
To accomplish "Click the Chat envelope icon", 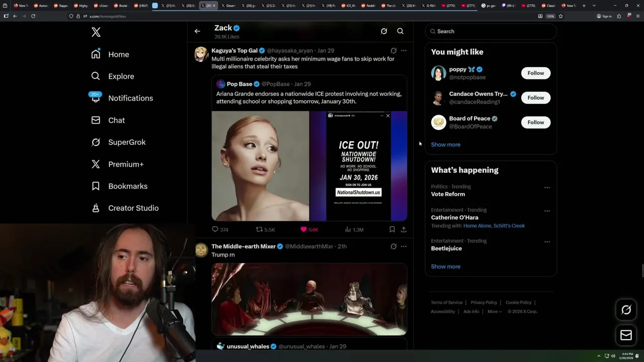I will click(x=96, y=120).
